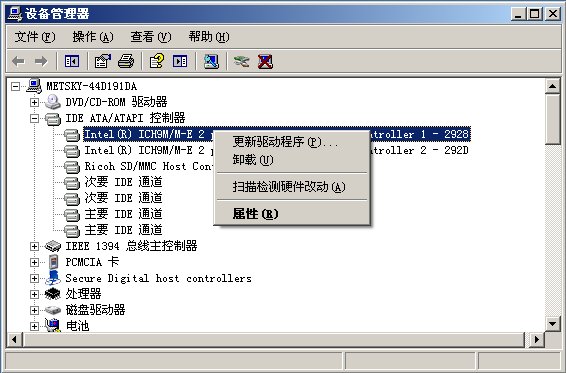Click the Help question mark toolbar icon
This screenshot has width=566, height=373.
pyautogui.click(x=157, y=61)
